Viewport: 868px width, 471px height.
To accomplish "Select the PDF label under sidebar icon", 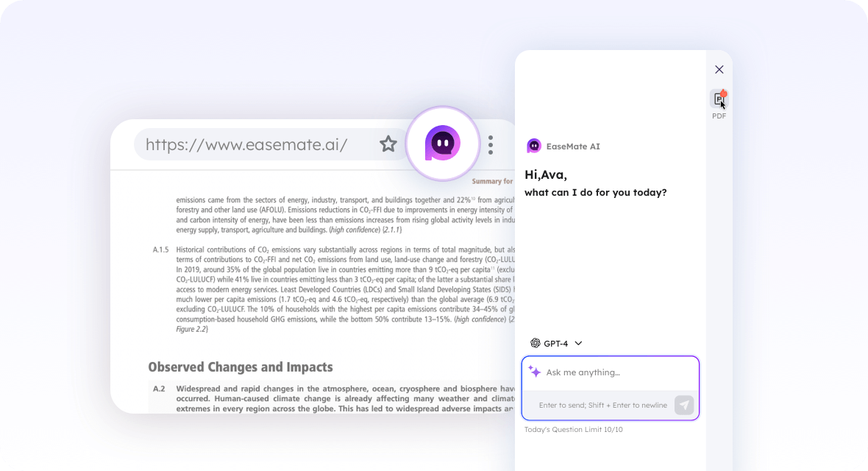I will pos(719,116).
